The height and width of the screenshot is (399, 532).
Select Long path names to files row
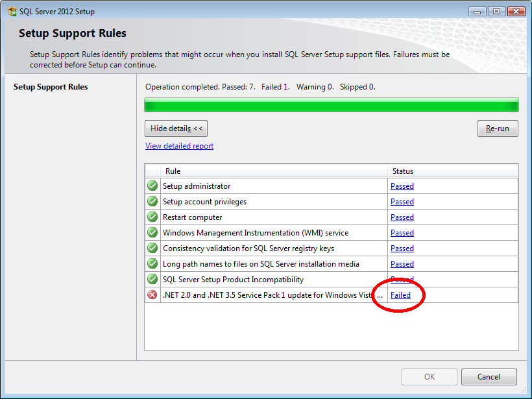tap(332, 264)
